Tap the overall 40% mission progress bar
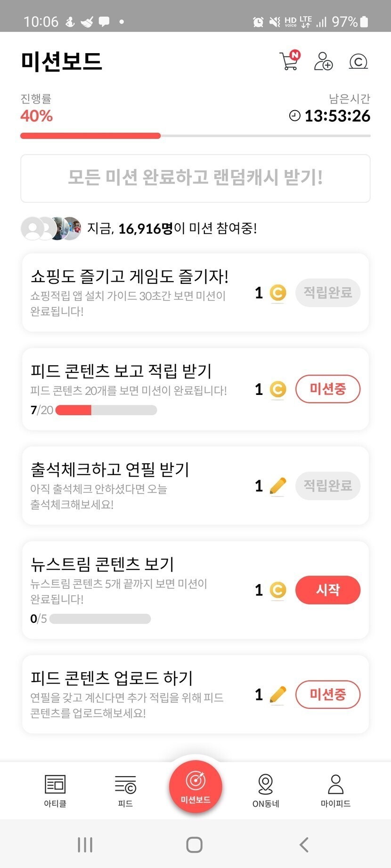This screenshot has width=391, height=868. pos(195,136)
